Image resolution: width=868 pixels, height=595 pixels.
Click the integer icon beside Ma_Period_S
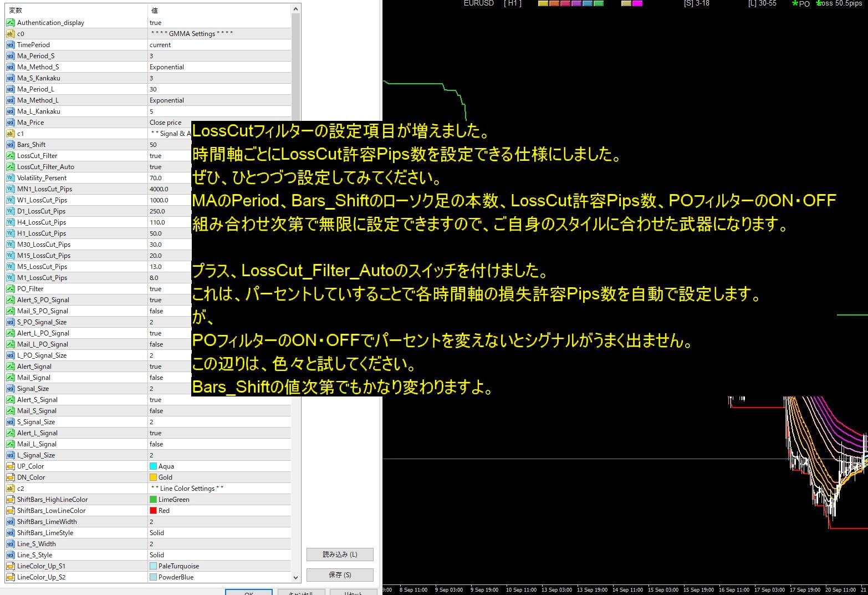pyautogui.click(x=10, y=56)
